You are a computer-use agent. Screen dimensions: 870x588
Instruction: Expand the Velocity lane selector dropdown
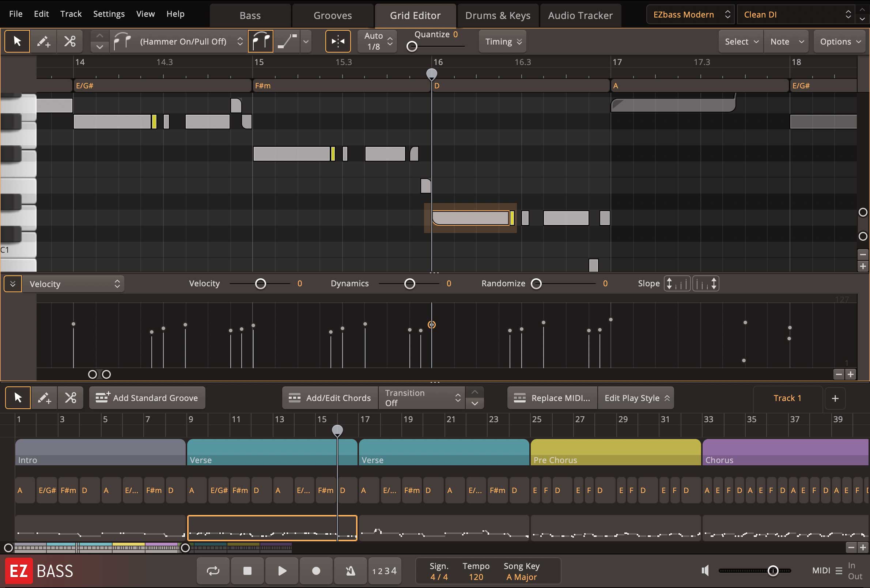click(73, 284)
